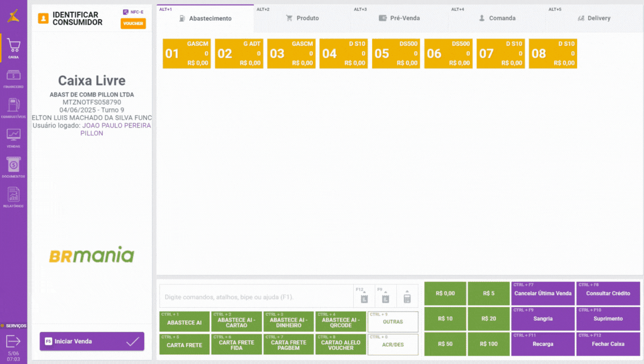The height and width of the screenshot is (364, 644).
Task: Click the command input field
Action: coord(257,297)
